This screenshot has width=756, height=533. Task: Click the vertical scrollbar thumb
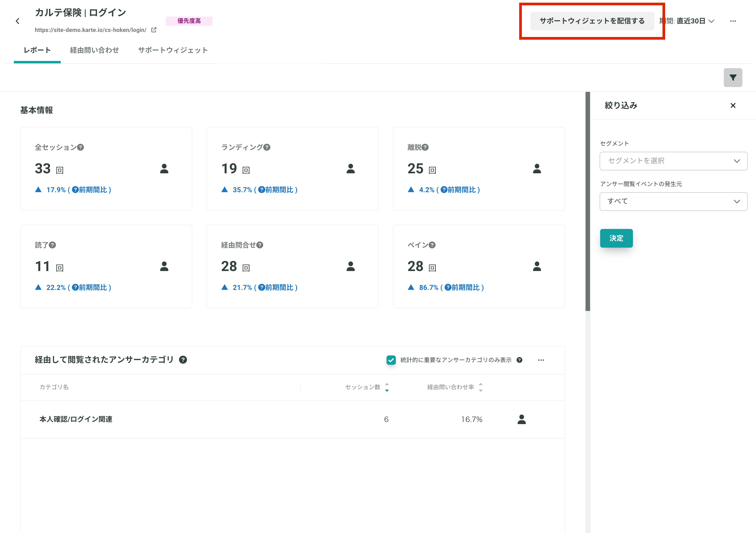click(587, 201)
